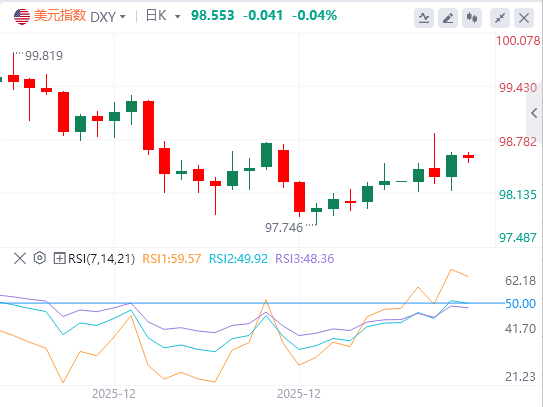Click the 97.746 low price marker
Image resolution: width=543 pixels, height=407 pixels.
point(284,228)
